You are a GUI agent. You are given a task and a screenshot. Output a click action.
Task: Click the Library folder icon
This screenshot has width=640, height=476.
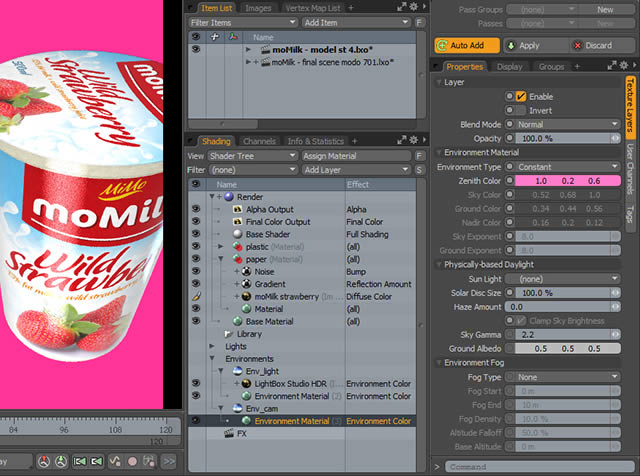(x=229, y=334)
